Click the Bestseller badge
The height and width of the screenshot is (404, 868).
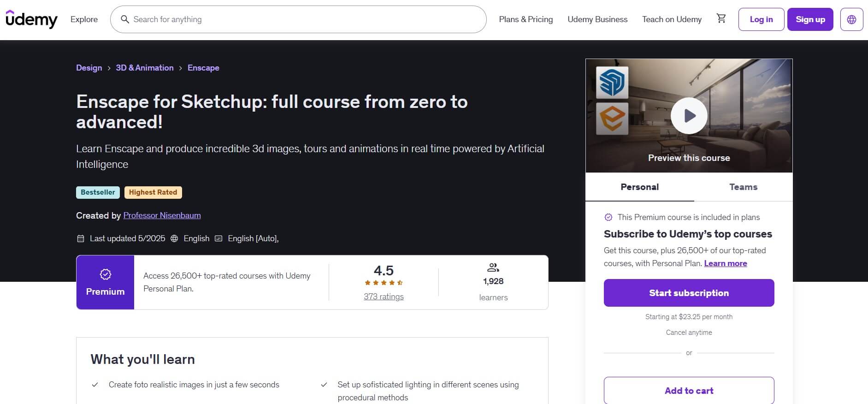(98, 192)
